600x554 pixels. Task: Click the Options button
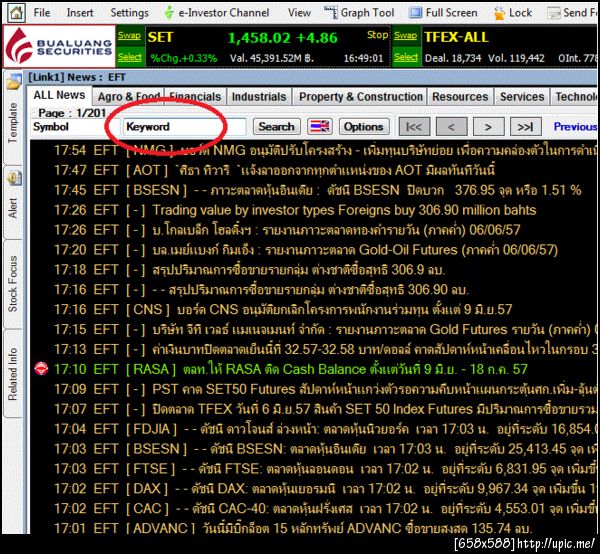click(x=364, y=127)
